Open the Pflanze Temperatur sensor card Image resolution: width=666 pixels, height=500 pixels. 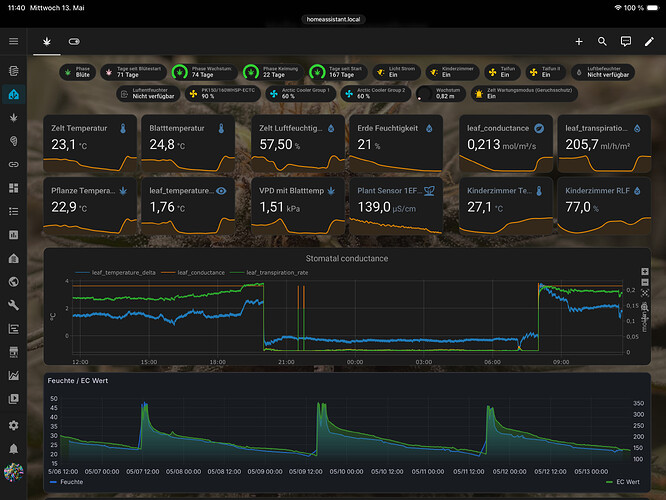[90, 206]
